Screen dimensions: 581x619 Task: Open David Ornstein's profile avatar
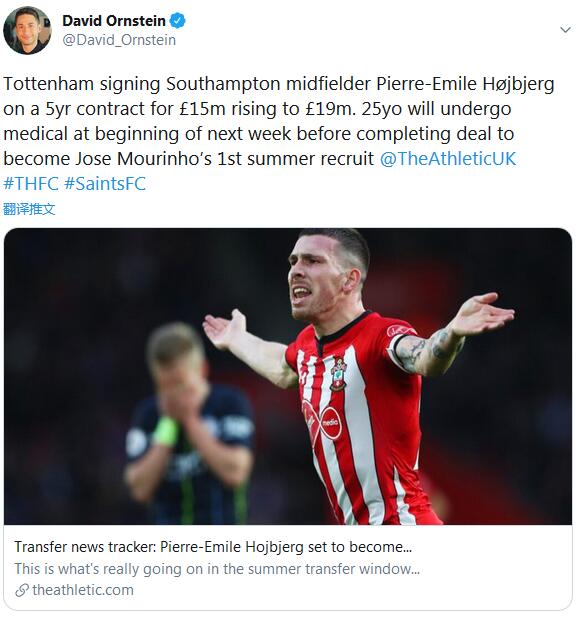(x=27, y=30)
